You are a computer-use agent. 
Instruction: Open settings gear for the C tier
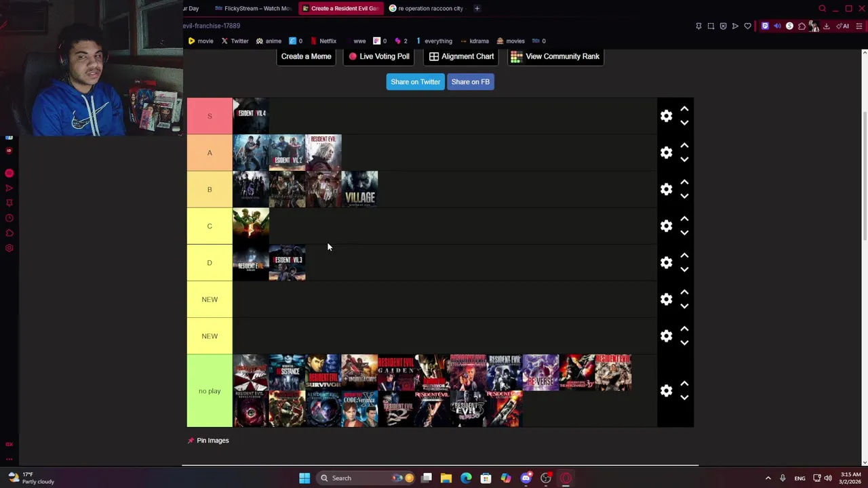point(666,226)
